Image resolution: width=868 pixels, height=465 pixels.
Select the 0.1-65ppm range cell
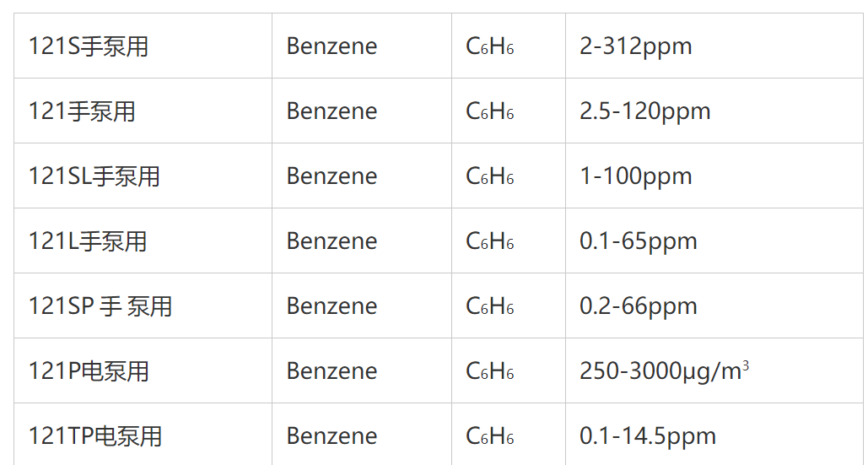[638, 241]
